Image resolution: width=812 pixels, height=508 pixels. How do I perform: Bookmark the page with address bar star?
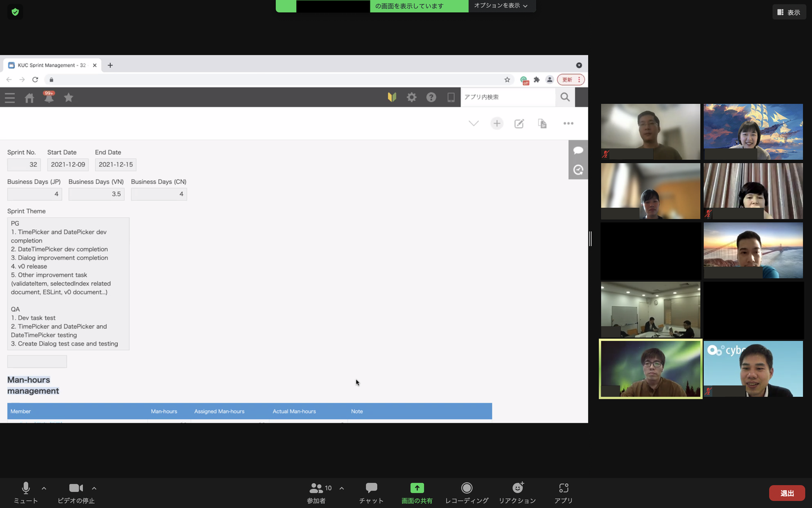click(507, 80)
